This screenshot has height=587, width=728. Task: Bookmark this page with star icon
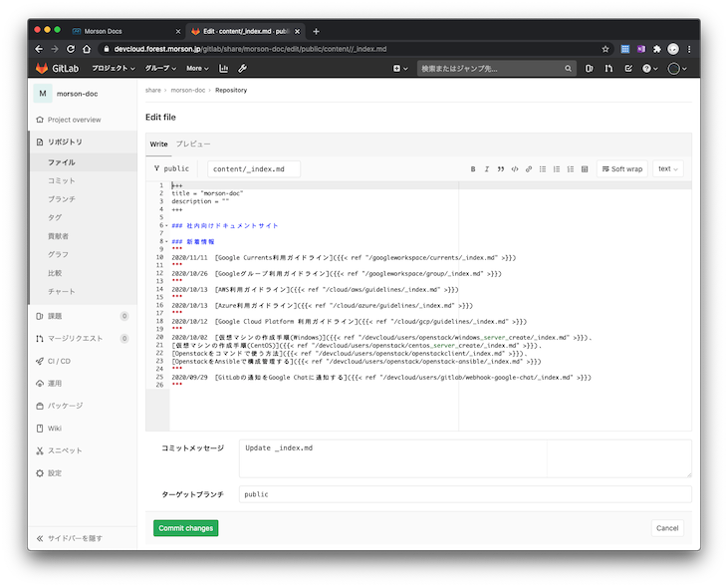click(606, 48)
